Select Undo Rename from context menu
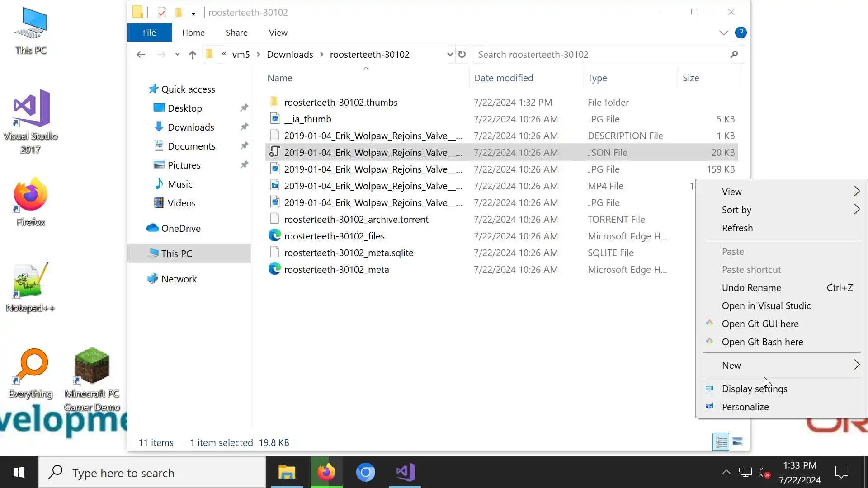 click(751, 288)
